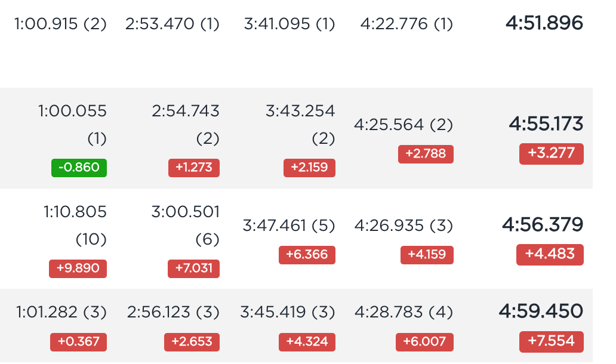Click the +1.273 red gap badge
Screen dimensions: 616x364
[x=193, y=168]
